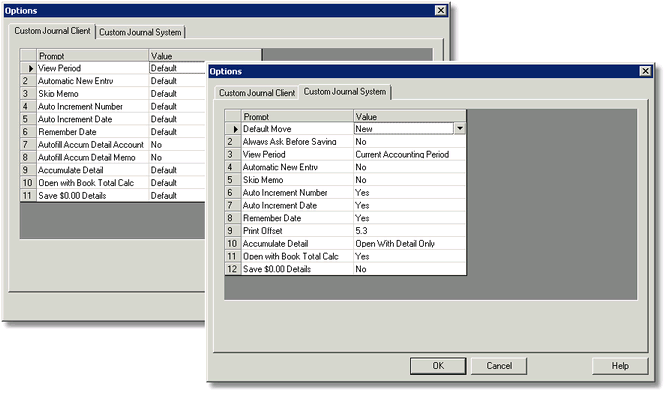Select 'Auto Increment Number' in back window
Viewport: 666px width, 393px height.
point(93,106)
